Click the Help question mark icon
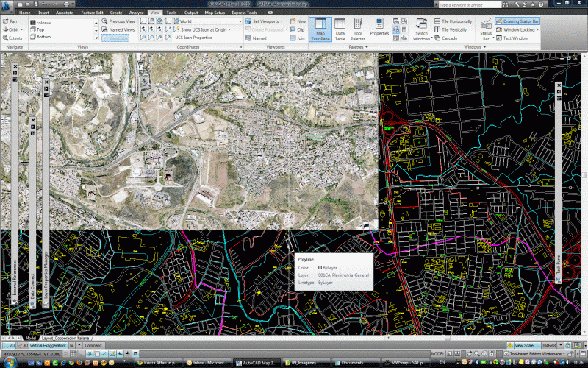 [x=541, y=4]
